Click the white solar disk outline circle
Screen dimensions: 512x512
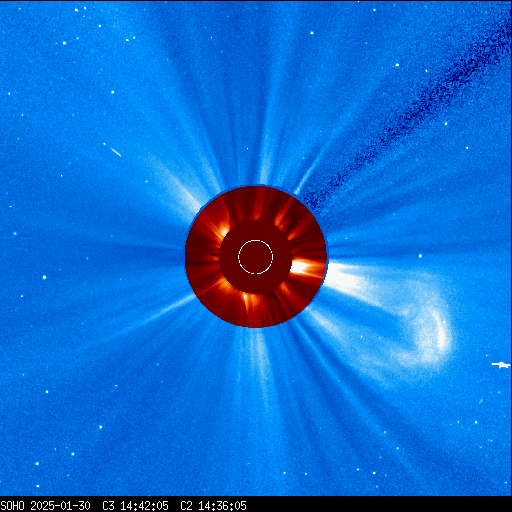coord(256,257)
